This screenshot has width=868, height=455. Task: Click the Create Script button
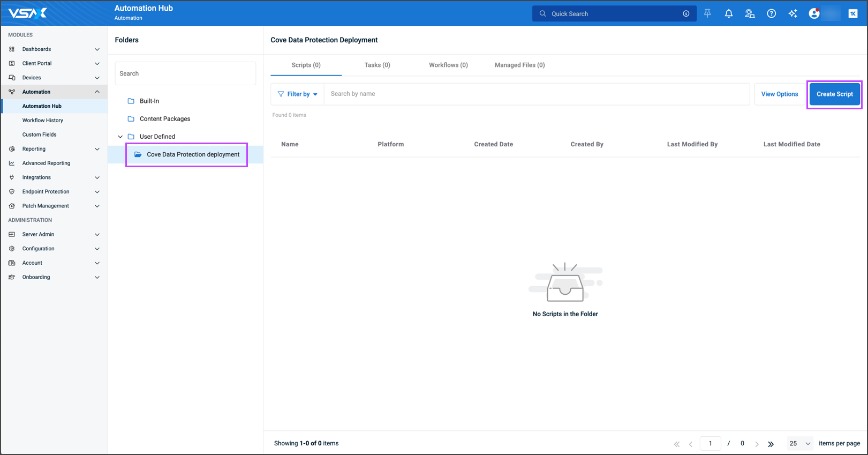pyautogui.click(x=834, y=94)
